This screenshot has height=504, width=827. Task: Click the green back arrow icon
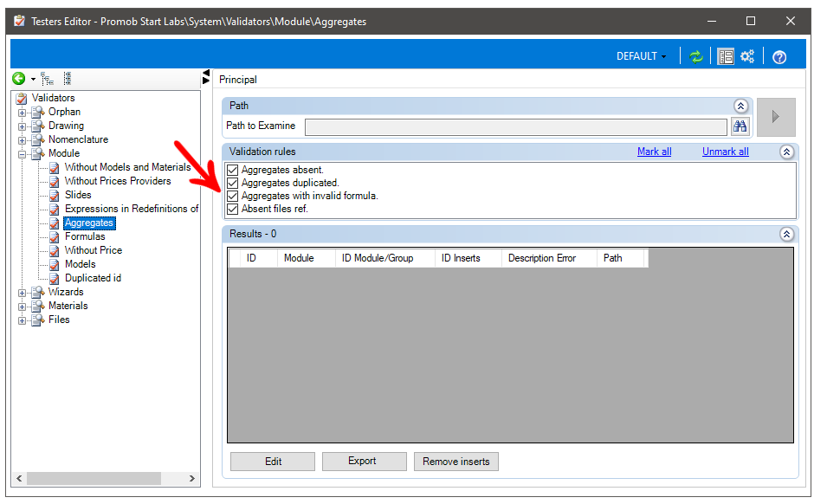click(x=18, y=79)
